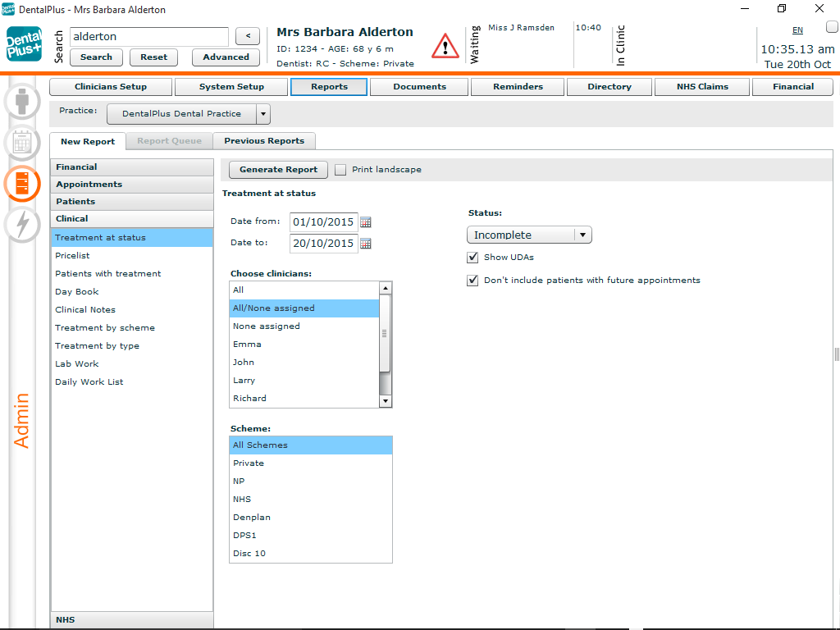Select Lab Work report
This screenshot has height=630, width=840.
132,364
